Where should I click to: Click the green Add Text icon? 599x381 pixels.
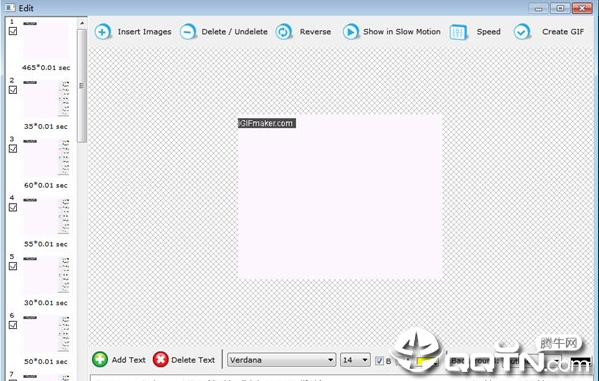100,360
